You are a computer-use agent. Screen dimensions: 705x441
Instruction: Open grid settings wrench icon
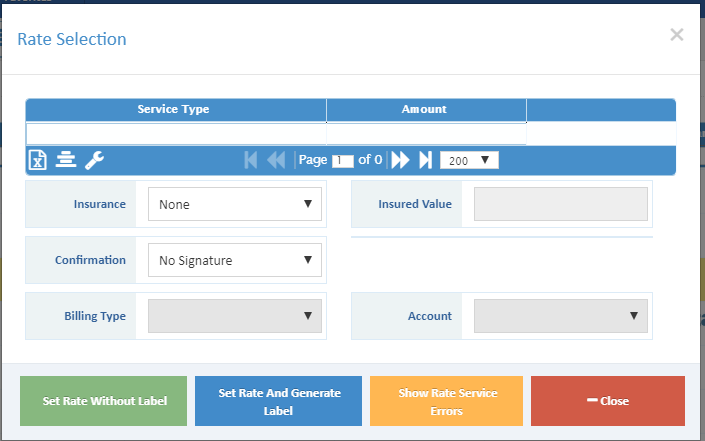pyautogui.click(x=94, y=160)
